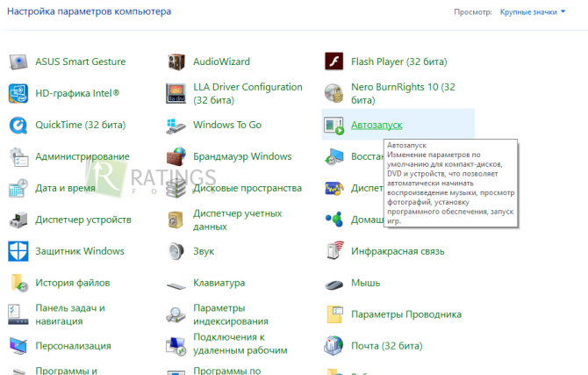Open the Инфракрасная связь icon
This screenshot has width=588, height=375.
click(x=333, y=251)
